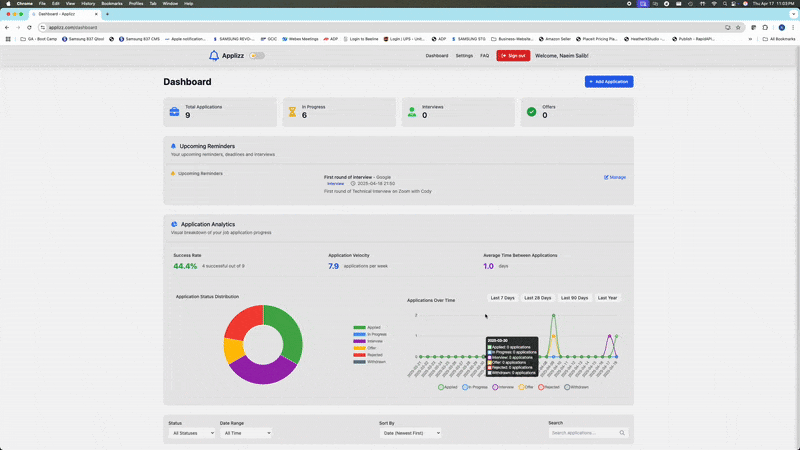800x450 pixels.
Task: Open the FAQ nav link
Action: click(485, 56)
